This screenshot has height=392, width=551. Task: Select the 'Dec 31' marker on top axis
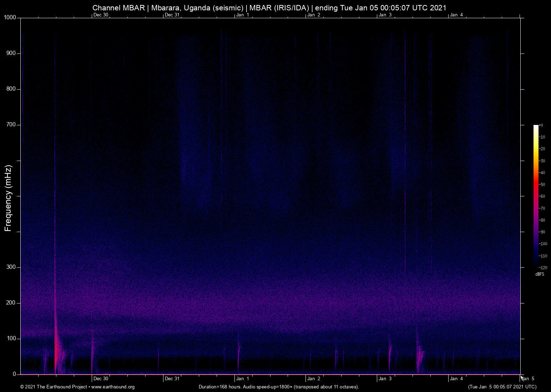pyautogui.click(x=172, y=15)
